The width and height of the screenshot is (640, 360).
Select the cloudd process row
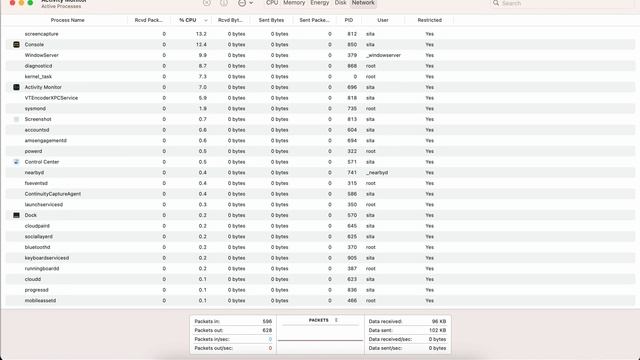[x=320, y=279]
